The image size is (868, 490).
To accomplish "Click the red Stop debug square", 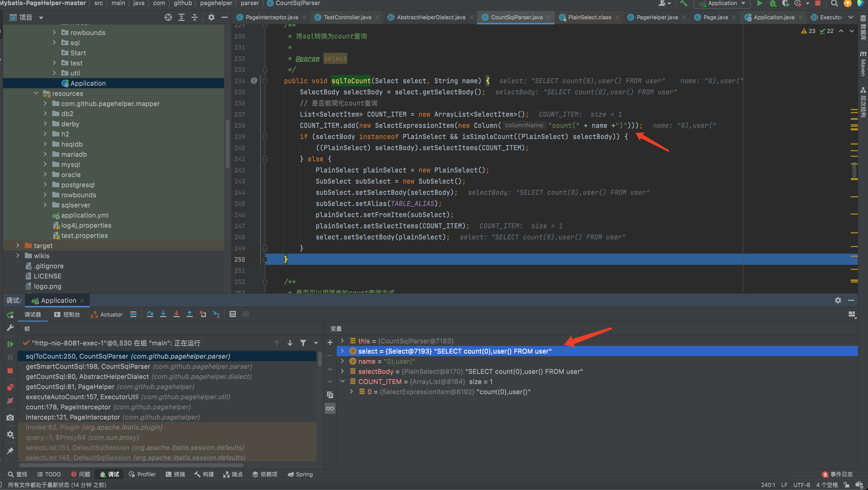I will point(10,371).
